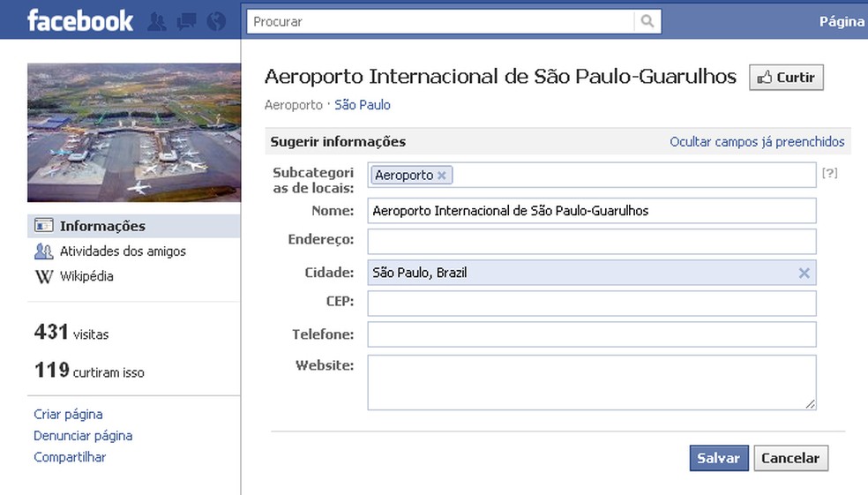Focus the Subcategorias de locais field
Screen dimensions: 868x495
click(x=592, y=175)
